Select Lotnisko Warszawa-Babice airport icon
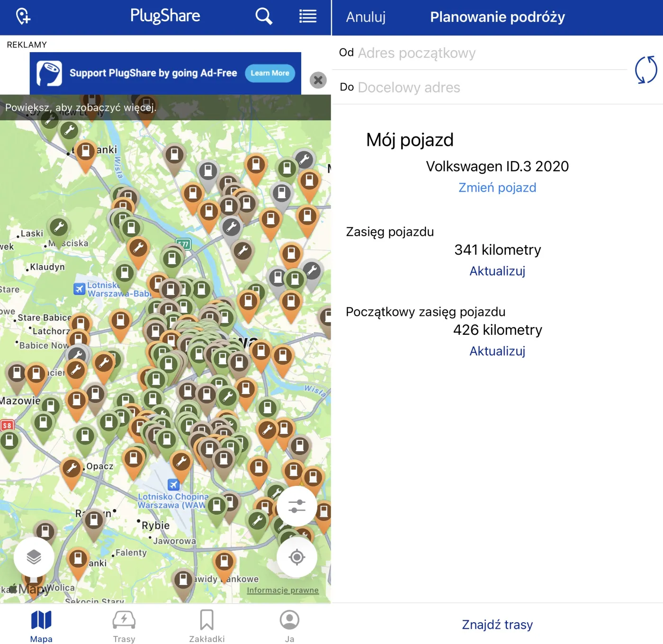This screenshot has width=663, height=644. (80, 289)
